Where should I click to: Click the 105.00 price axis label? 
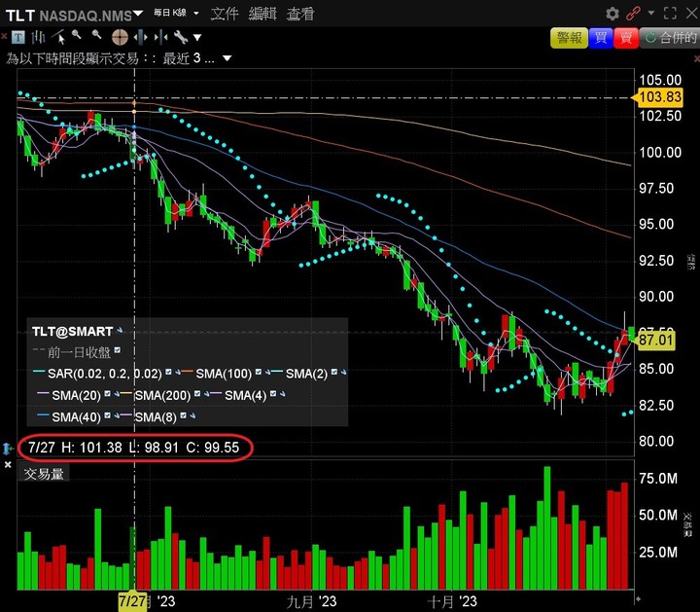660,81
